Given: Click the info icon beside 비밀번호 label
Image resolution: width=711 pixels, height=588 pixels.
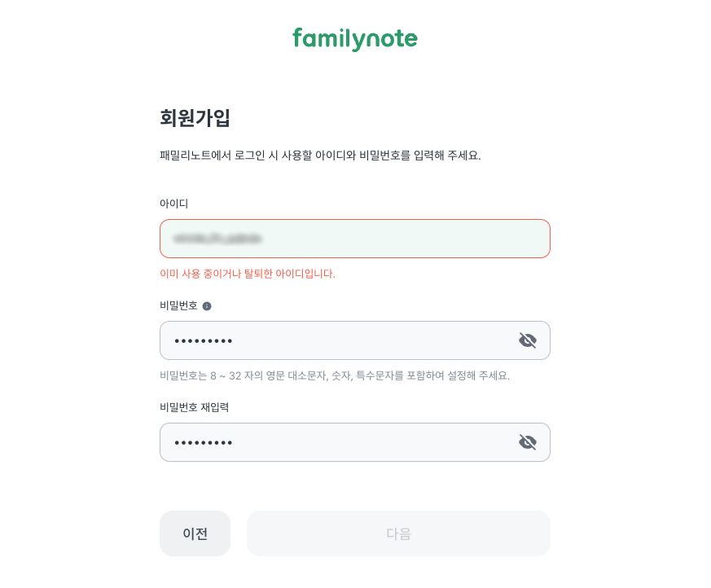Looking at the screenshot, I should pyautogui.click(x=207, y=306).
